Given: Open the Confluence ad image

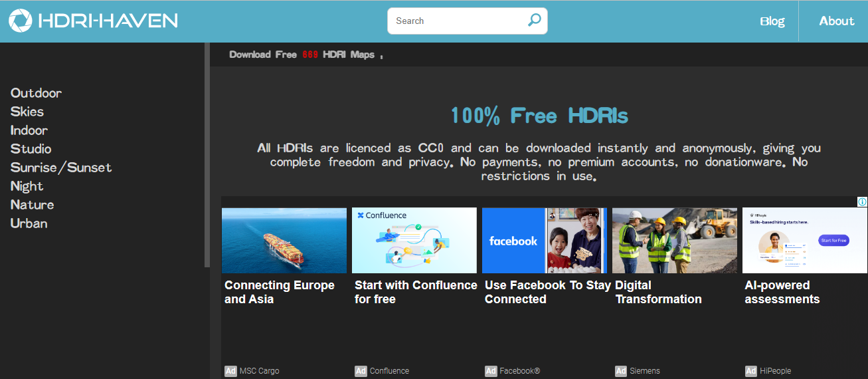Looking at the screenshot, I should (414, 241).
